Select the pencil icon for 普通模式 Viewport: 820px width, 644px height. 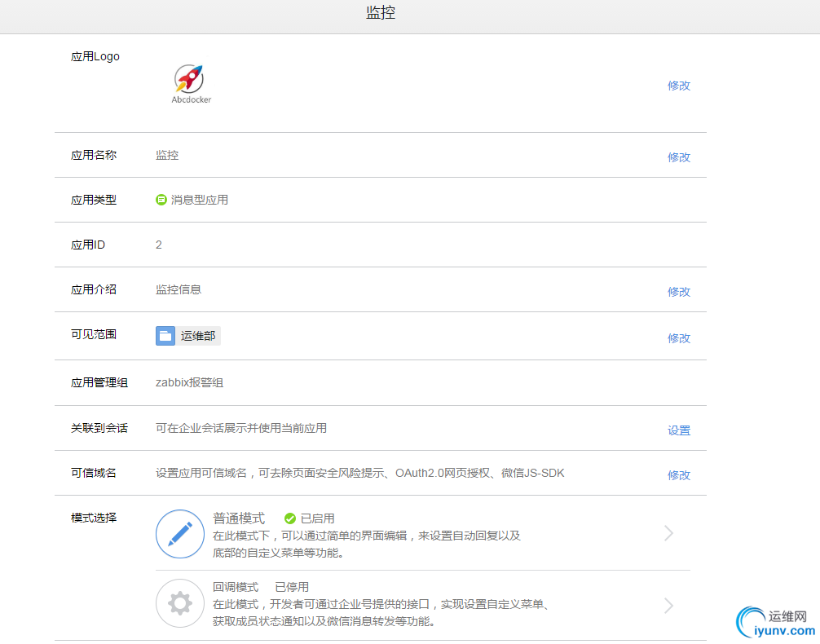[x=179, y=534]
